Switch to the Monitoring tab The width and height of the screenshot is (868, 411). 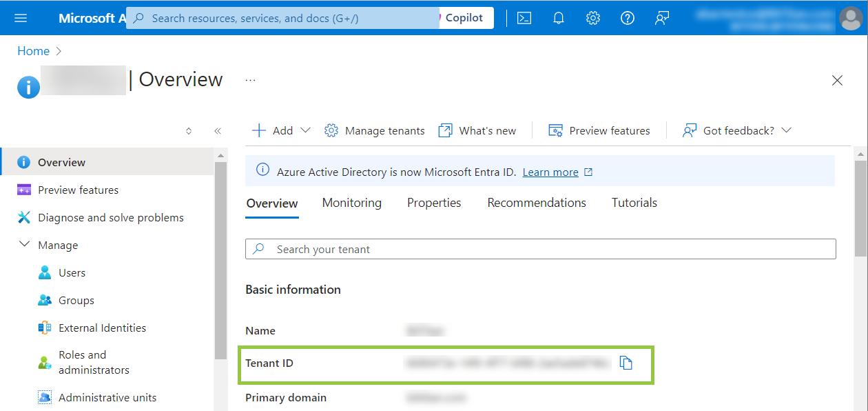[x=351, y=203]
